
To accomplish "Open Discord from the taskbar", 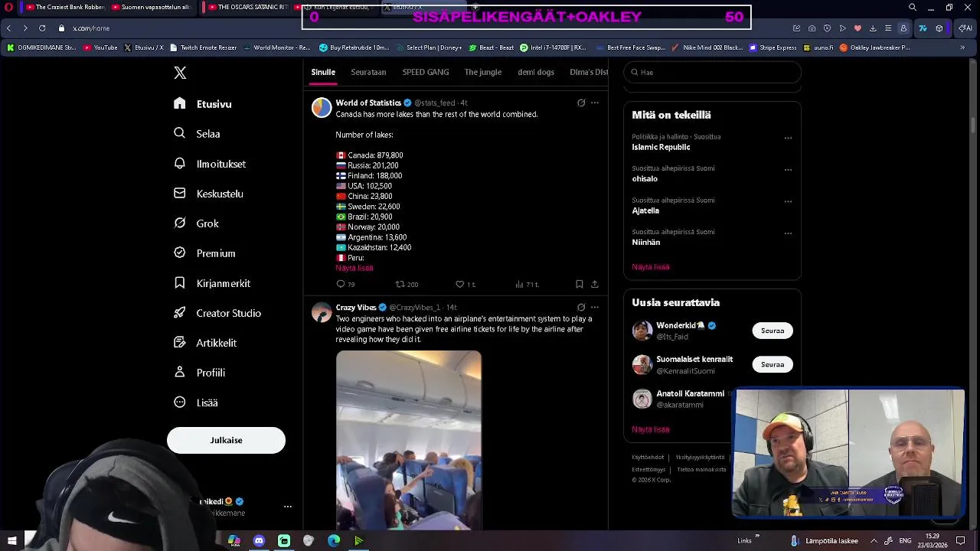I will pyautogui.click(x=259, y=541).
